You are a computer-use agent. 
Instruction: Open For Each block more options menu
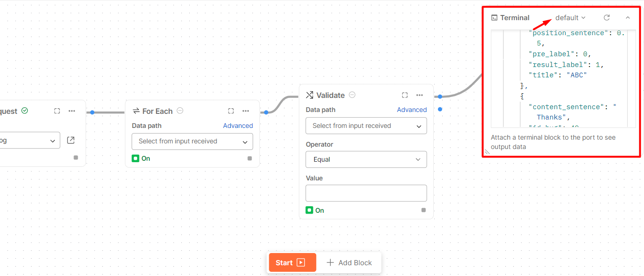point(246,111)
